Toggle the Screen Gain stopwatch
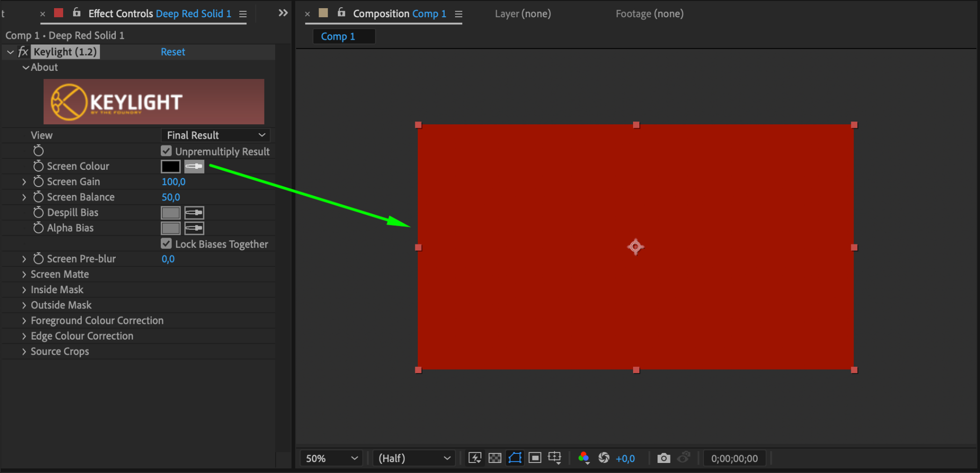980x473 pixels. coord(38,181)
